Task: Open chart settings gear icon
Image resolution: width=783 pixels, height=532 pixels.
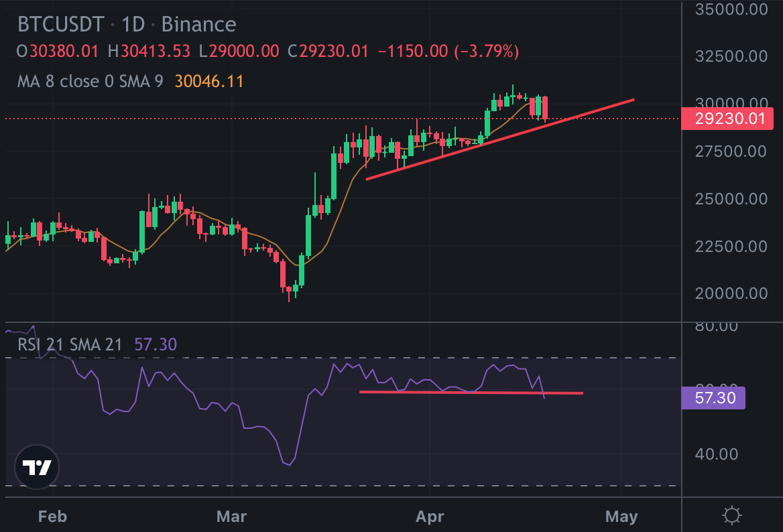Action: (x=732, y=515)
